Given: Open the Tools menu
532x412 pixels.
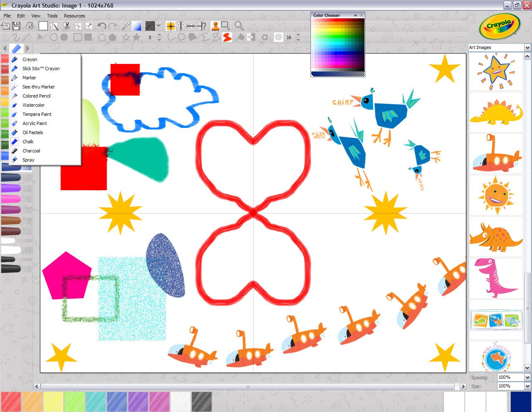Looking at the screenshot, I should [52, 16].
